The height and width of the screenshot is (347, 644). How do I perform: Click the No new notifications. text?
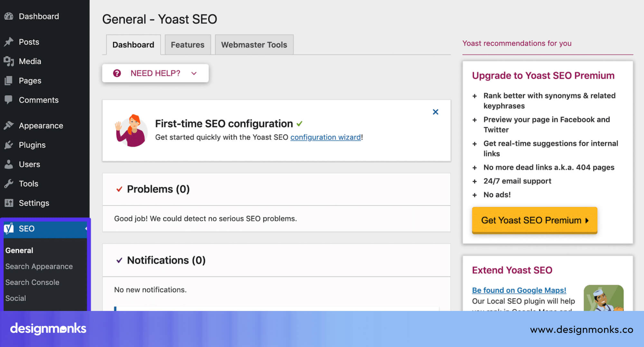(150, 290)
